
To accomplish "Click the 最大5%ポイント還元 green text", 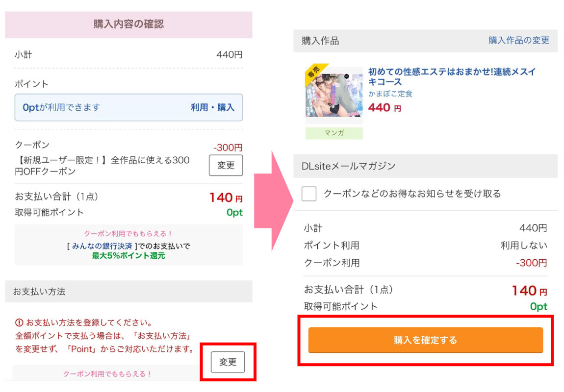I will click(x=128, y=255).
